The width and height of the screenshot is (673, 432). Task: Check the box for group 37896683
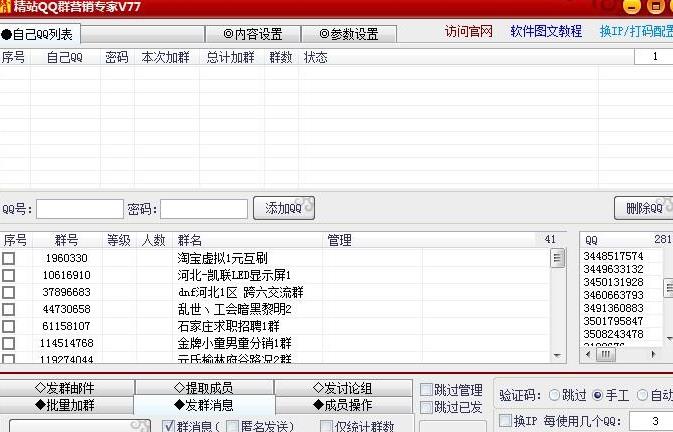coord(9,293)
